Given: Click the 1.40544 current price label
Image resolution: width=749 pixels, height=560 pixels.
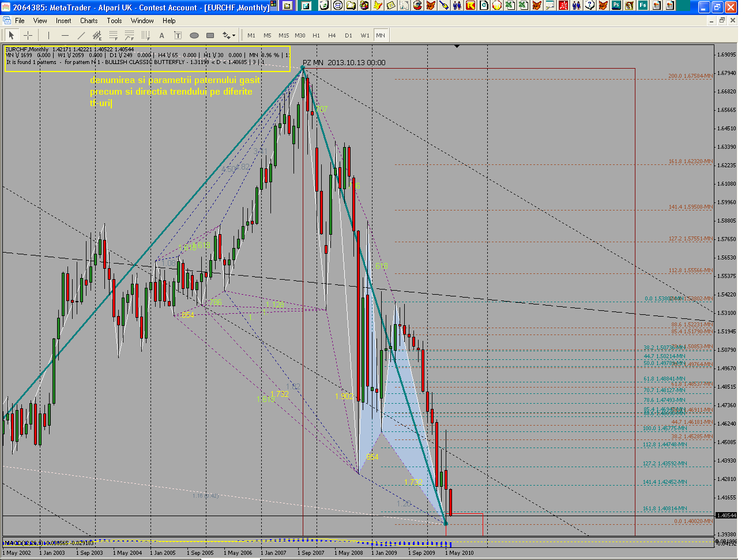Looking at the screenshot, I should pos(726,515).
